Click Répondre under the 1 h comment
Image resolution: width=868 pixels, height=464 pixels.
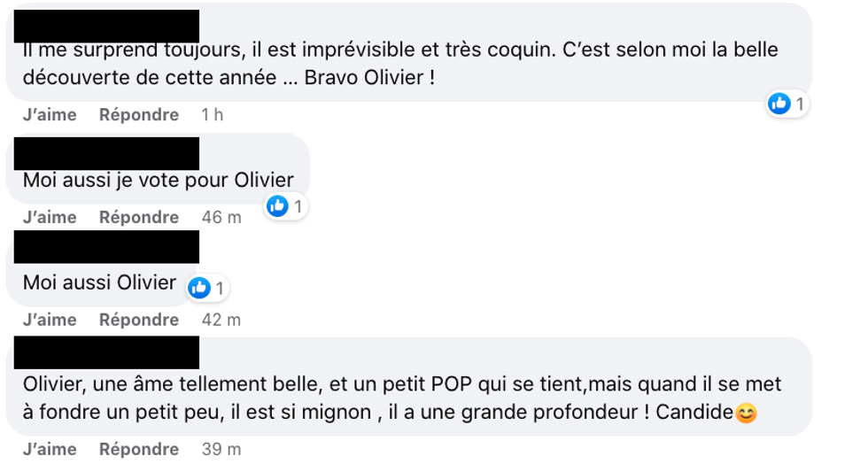click(x=139, y=115)
